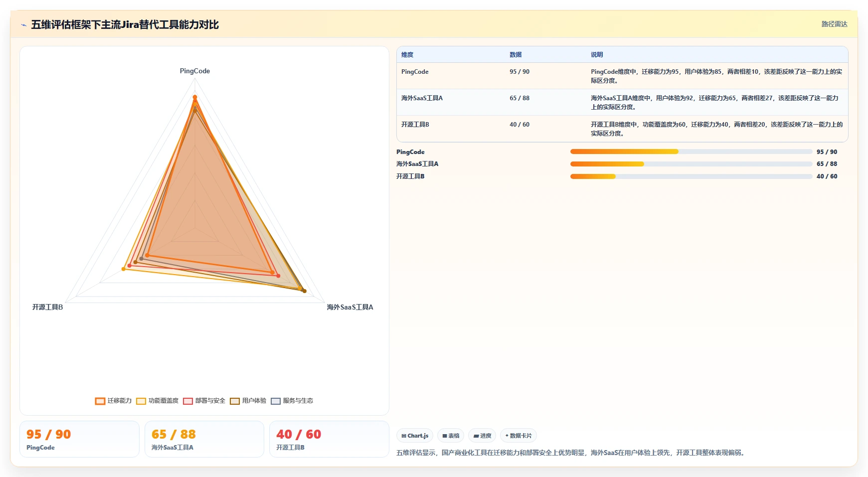Toggle the 迁移能力 legend item
The width and height of the screenshot is (868, 477).
(x=114, y=401)
